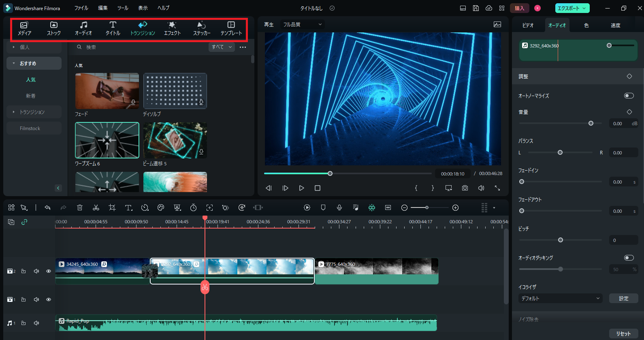Select the crop tool in timeline toolbar
This screenshot has width=644, height=340.
(x=112, y=208)
